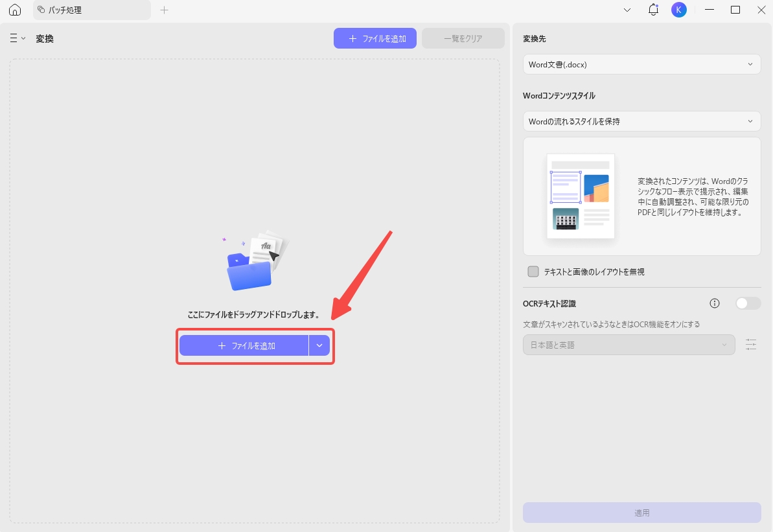Toggle the OCRテキスト認識 switch

pyautogui.click(x=748, y=304)
